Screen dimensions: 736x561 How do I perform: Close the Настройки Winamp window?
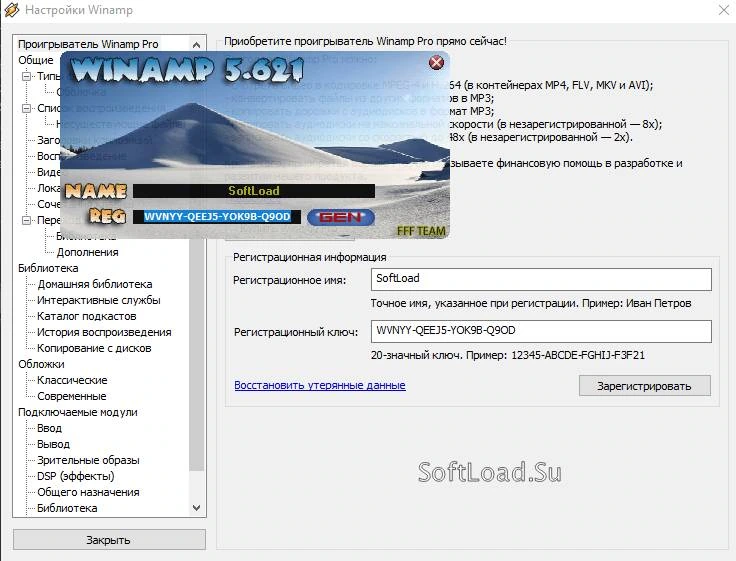tap(724, 10)
